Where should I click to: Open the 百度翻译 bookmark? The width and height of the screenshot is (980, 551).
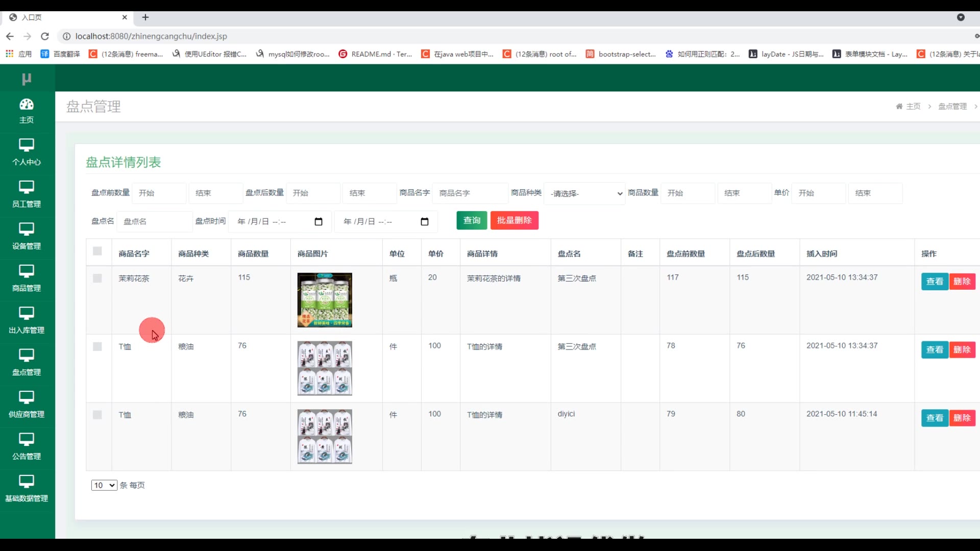coord(60,54)
